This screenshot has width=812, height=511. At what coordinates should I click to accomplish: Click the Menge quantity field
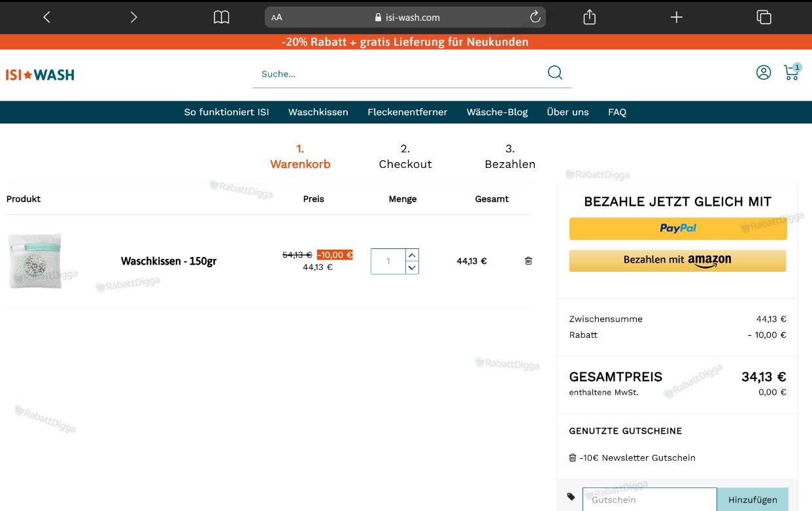click(x=388, y=261)
